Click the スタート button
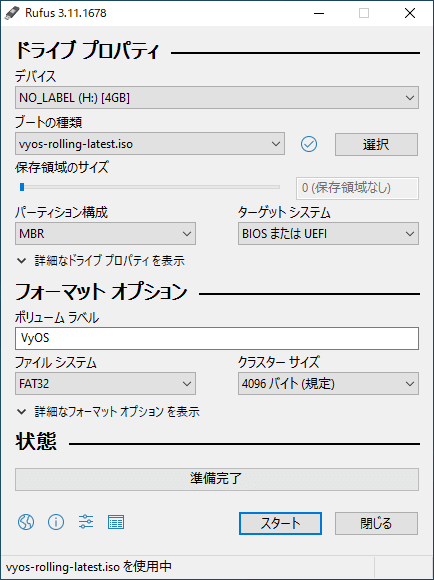Viewport: 434px width, 580px height. coord(280,523)
